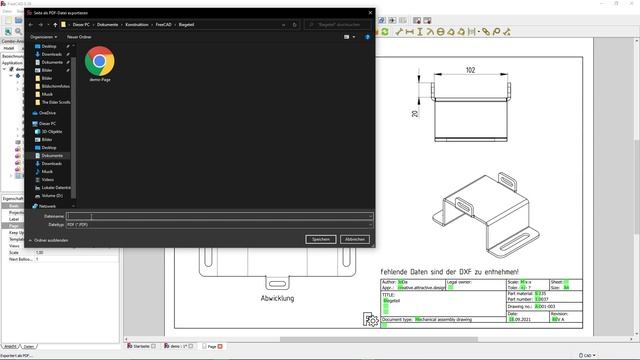Select The Elder Scrolls folder in sidebar
The height and width of the screenshot is (360, 640).
52,102
